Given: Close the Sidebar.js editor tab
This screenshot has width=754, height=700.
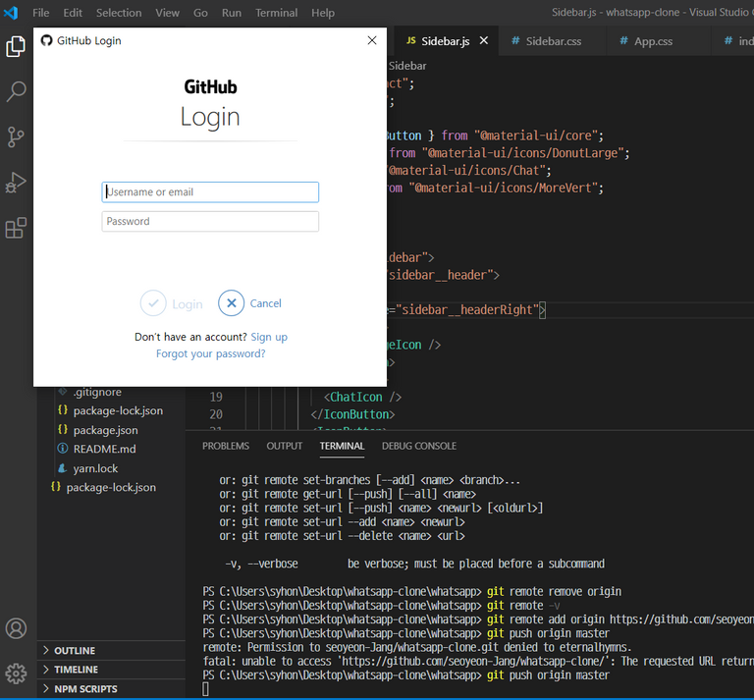Looking at the screenshot, I should coord(484,41).
